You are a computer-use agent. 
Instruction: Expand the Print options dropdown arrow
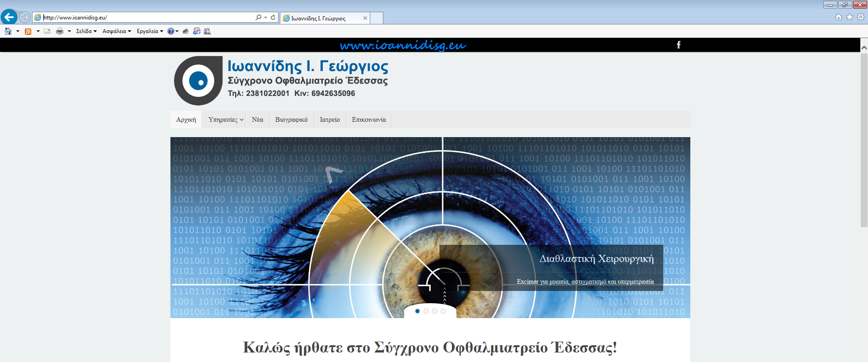coord(69,31)
